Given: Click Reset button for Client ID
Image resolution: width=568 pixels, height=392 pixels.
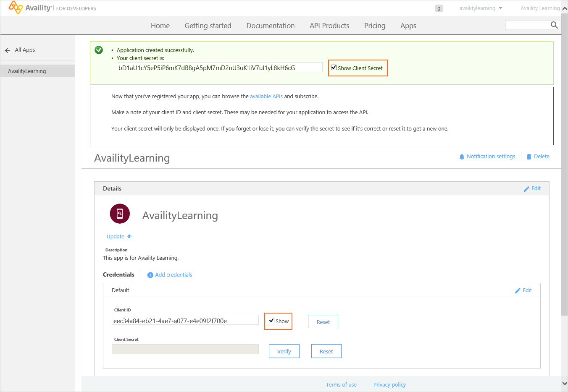Looking at the screenshot, I should pos(323,321).
